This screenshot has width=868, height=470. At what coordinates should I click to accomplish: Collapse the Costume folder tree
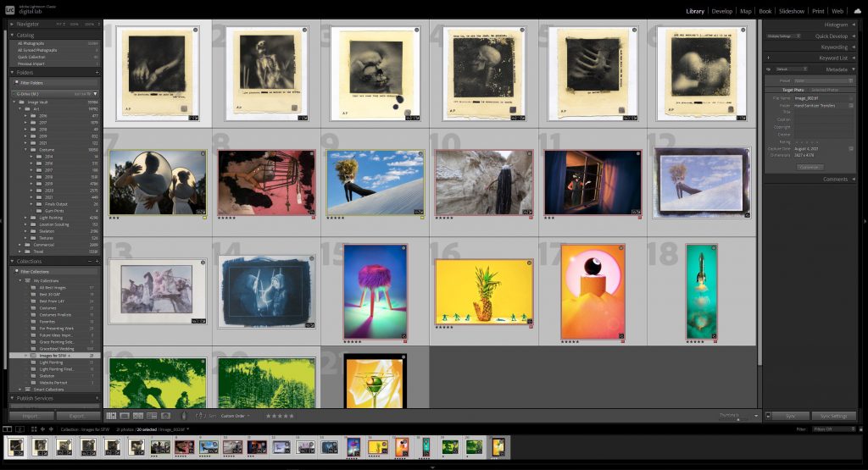[x=25, y=150]
